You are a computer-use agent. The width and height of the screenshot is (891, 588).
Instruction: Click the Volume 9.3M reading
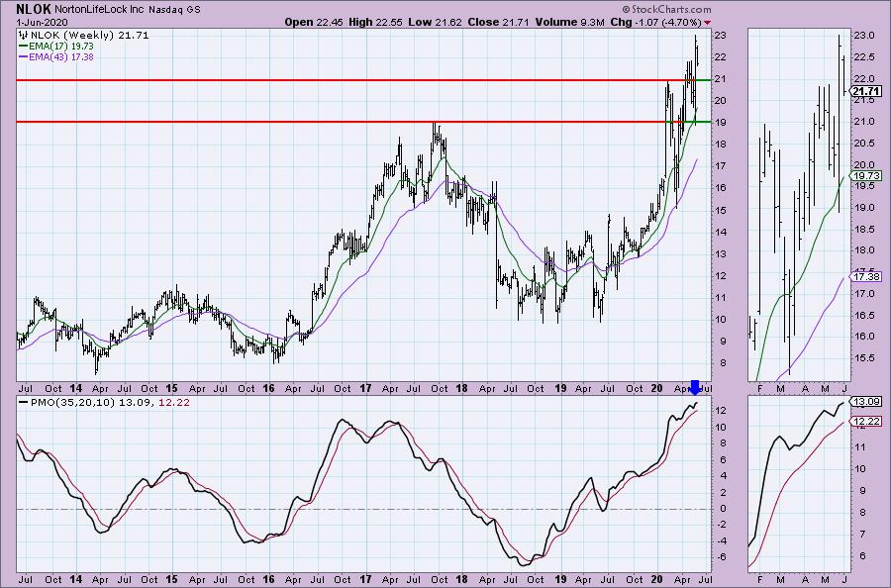[x=569, y=22]
